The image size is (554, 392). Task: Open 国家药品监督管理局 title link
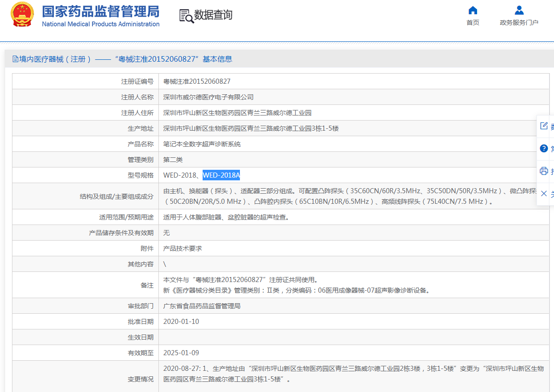100,11
